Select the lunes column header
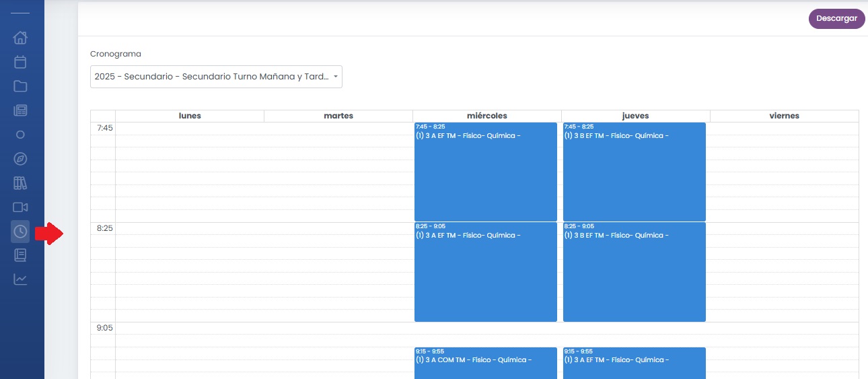 (x=190, y=116)
